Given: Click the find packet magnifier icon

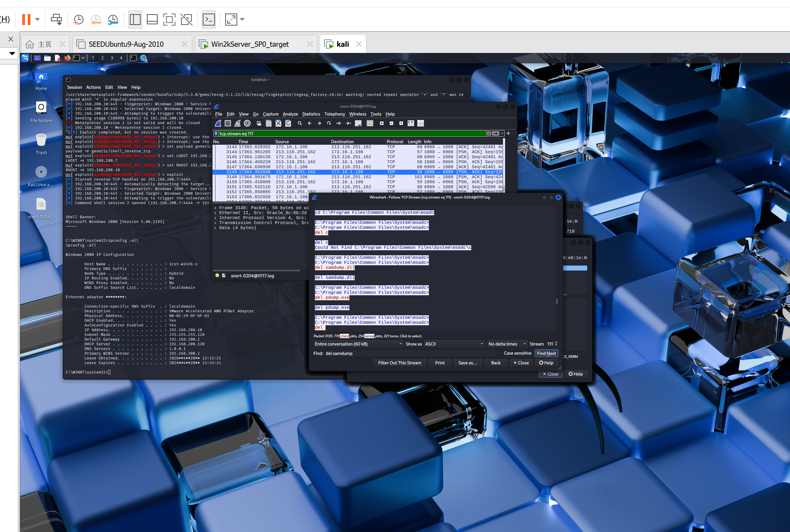Looking at the screenshot, I should 300,124.
